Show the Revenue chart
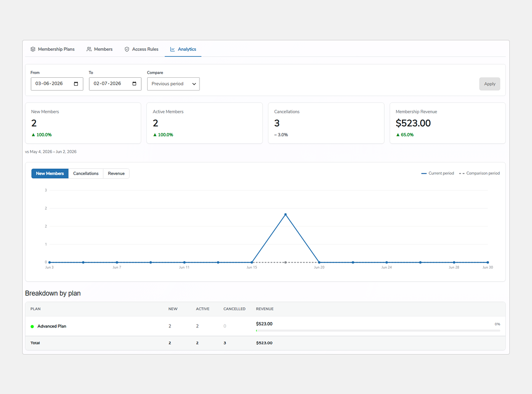Screen dimensions: 532x394 coord(116,173)
